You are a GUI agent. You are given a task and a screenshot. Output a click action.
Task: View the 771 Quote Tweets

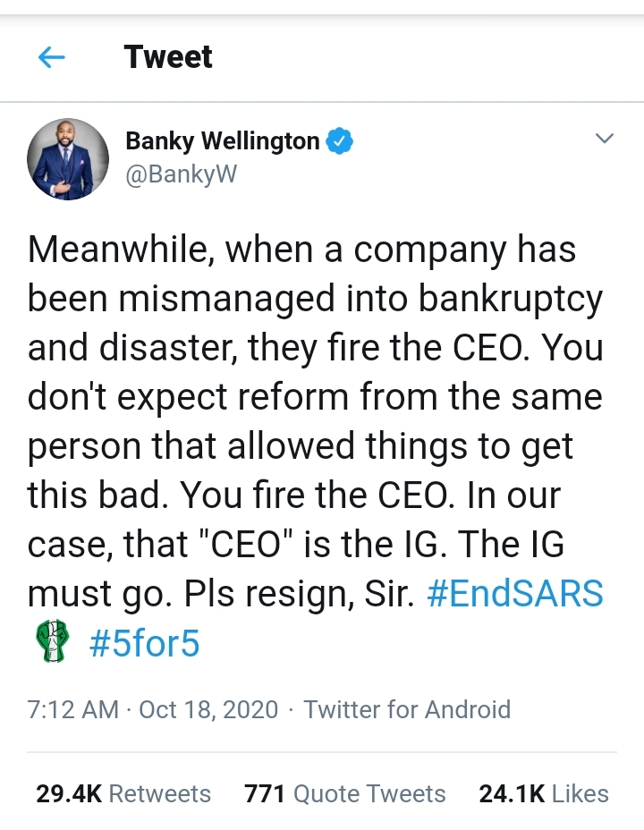click(x=344, y=793)
